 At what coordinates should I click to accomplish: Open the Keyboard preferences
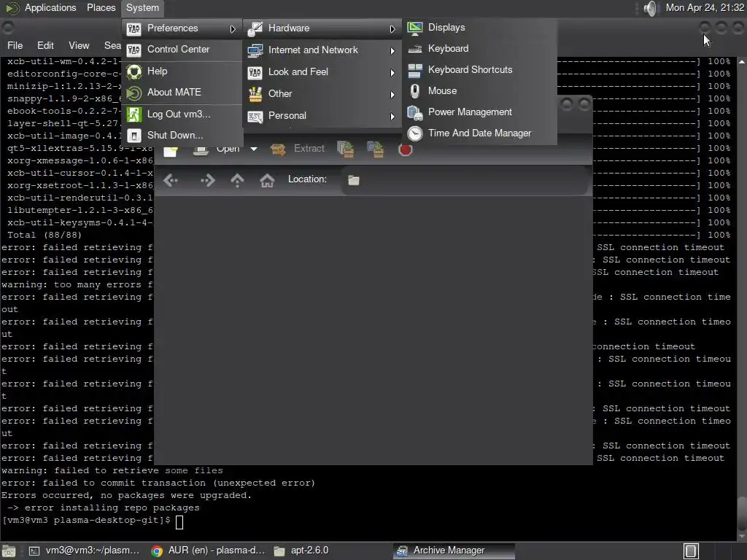[x=480, y=49]
